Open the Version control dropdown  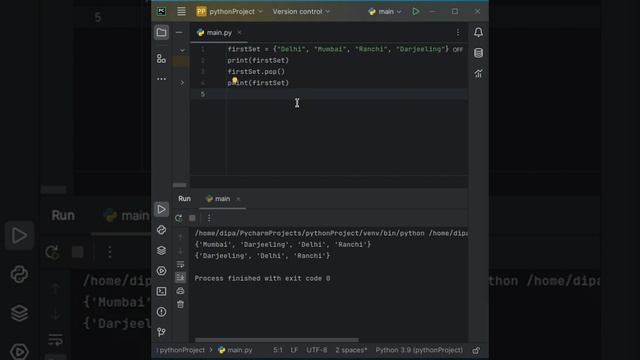tap(301, 11)
